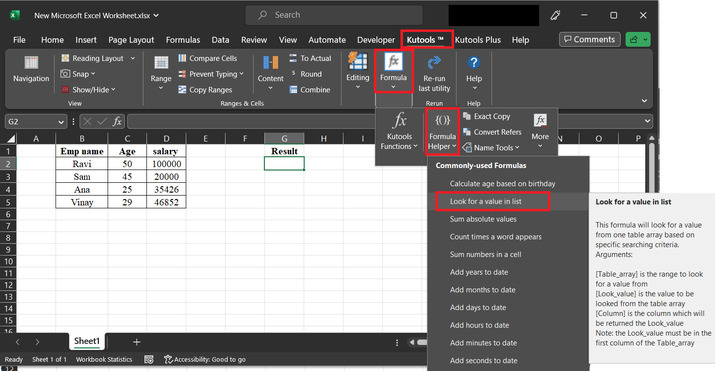The width and height of the screenshot is (715, 371).
Task: Click the macro record status icon
Action: pyautogui.click(x=149, y=360)
